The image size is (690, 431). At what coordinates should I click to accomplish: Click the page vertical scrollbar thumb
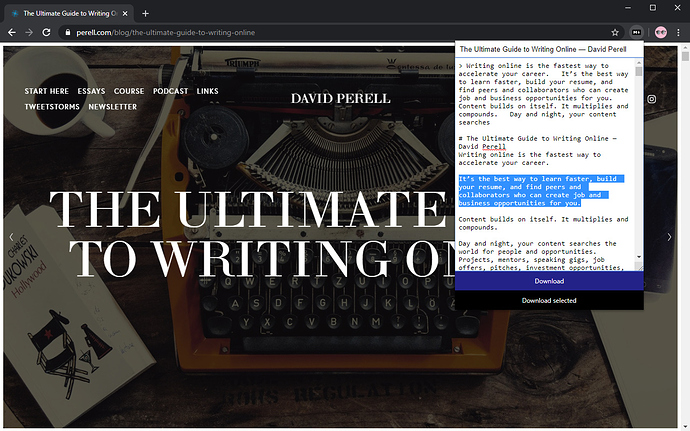(x=685, y=56)
